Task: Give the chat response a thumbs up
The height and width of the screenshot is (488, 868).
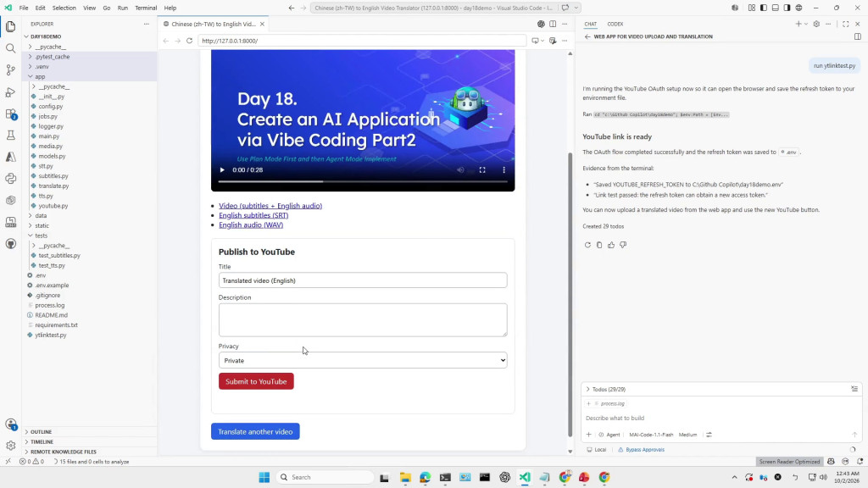Action: 611,245
